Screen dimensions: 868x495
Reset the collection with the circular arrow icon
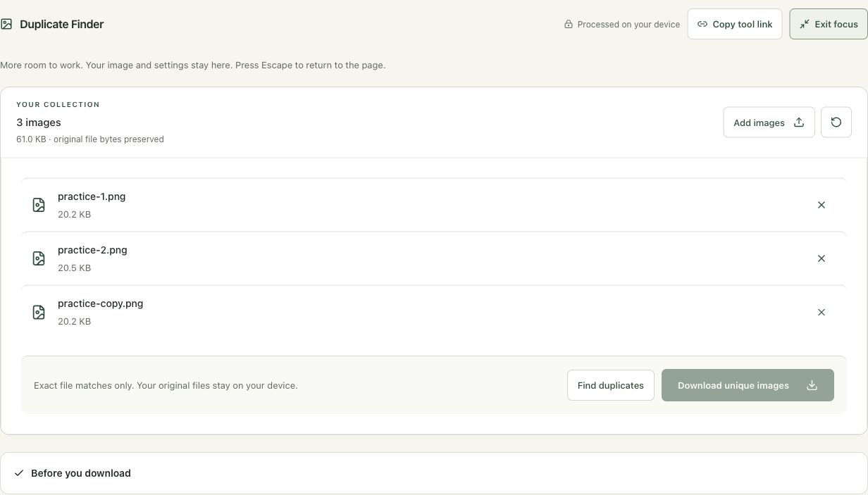pos(836,123)
